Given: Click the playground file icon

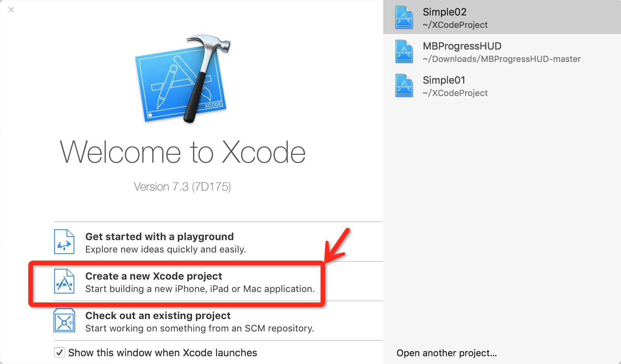Looking at the screenshot, I should (x=64, y=242).
